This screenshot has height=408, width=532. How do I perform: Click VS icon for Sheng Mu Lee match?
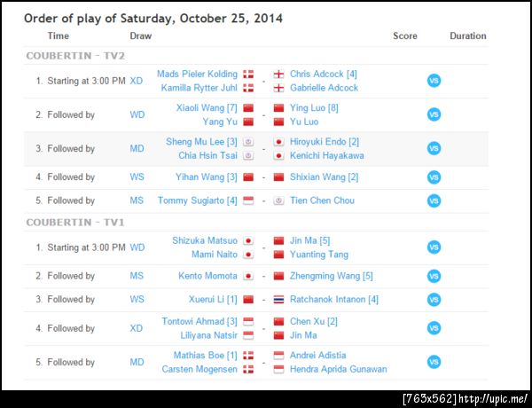click(434, 148)
